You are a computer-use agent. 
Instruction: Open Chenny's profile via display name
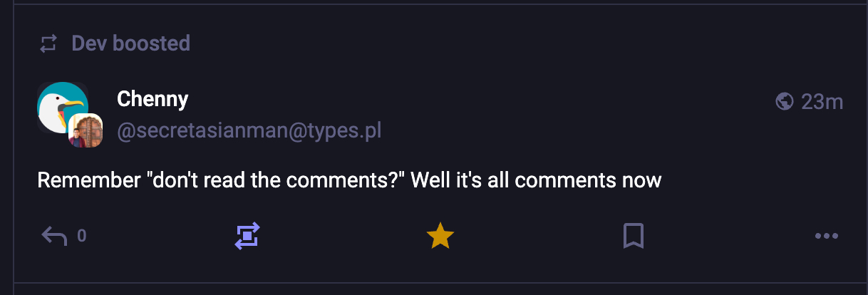pos(153,99)
